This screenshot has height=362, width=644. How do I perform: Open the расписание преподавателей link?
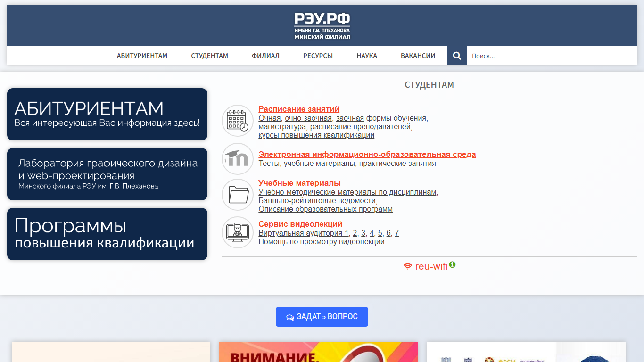pyautogui.click(x=361, y=127)
